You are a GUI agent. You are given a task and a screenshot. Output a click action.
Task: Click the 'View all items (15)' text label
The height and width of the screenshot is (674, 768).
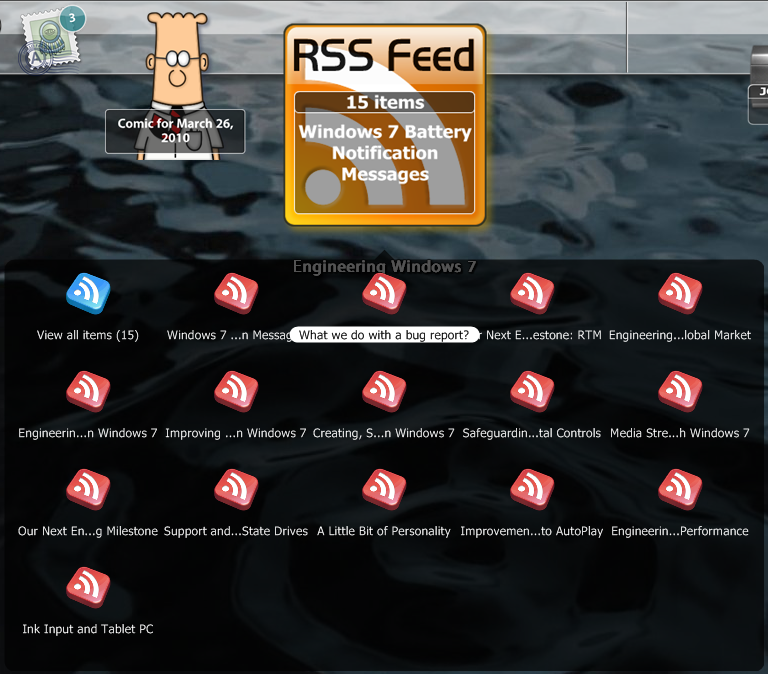coord(88,335)
